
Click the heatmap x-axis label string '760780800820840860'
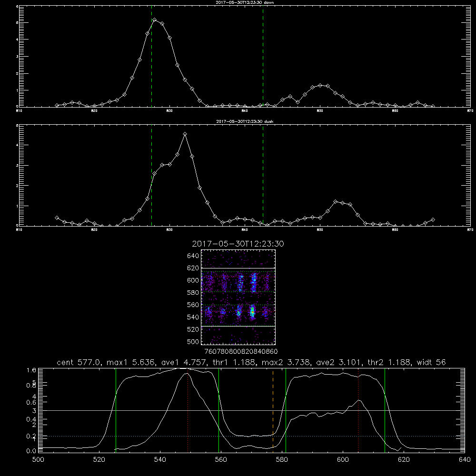click(x=241, y=351)
